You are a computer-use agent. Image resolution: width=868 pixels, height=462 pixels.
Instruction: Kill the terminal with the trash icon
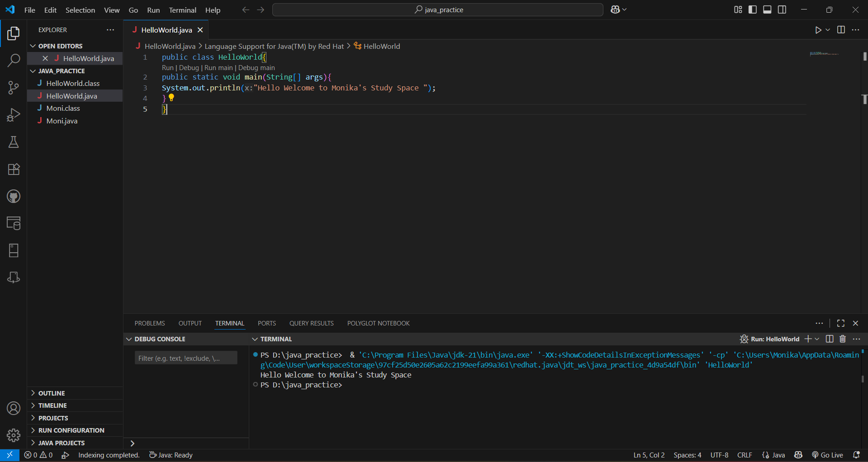coord(842,339)
